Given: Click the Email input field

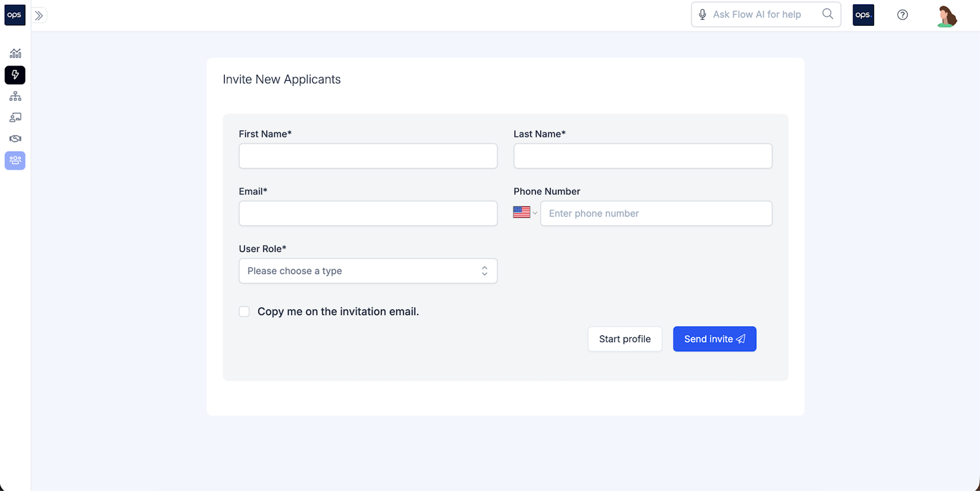Looking at the screenshot, I should 368,213.
